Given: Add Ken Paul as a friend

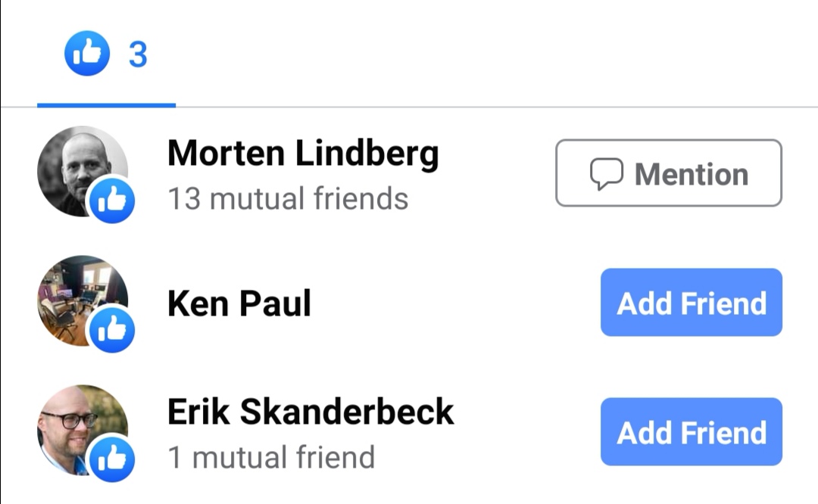Looking at the screenshot, I should (x=692, y=302).
